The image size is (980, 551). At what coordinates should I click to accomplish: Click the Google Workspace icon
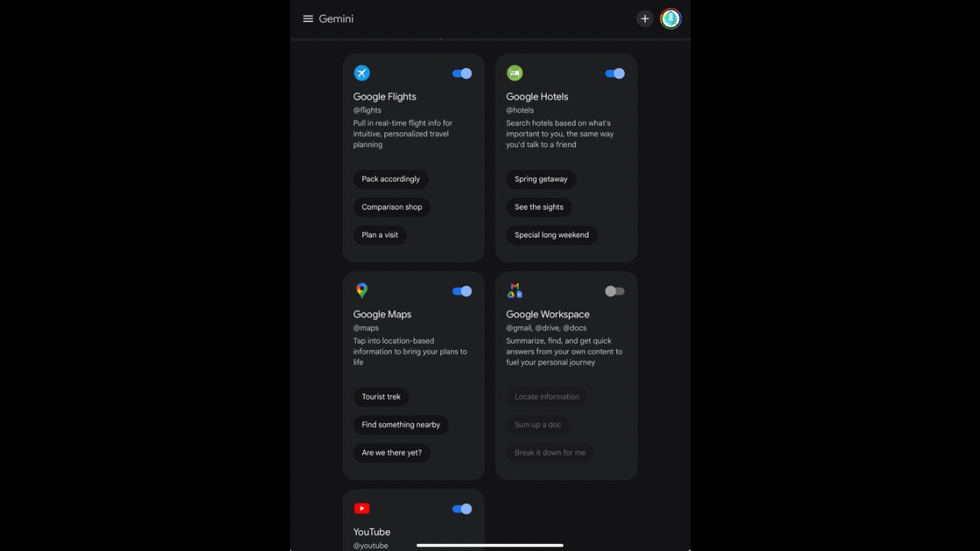tap(514, 291)
